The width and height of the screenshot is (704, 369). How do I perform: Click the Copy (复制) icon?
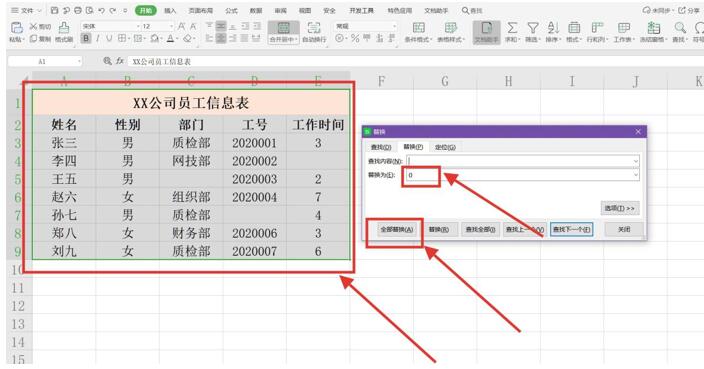pyautogui.click(x=33, y=39)
